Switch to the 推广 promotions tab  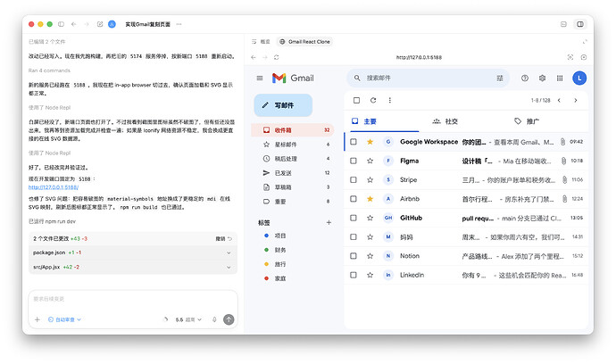point(527,121)
